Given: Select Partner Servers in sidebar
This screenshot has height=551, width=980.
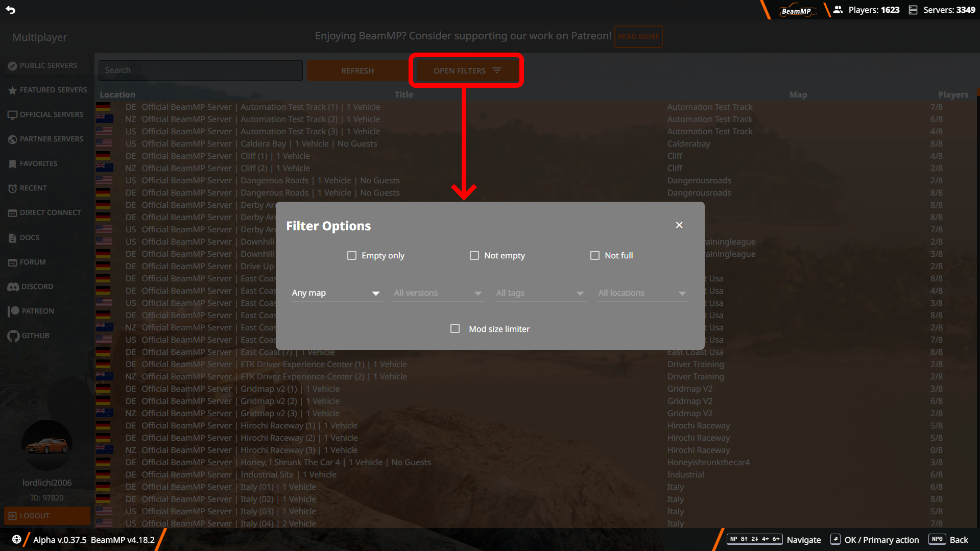Looking at the screenshot, I should tap(47, 139).
